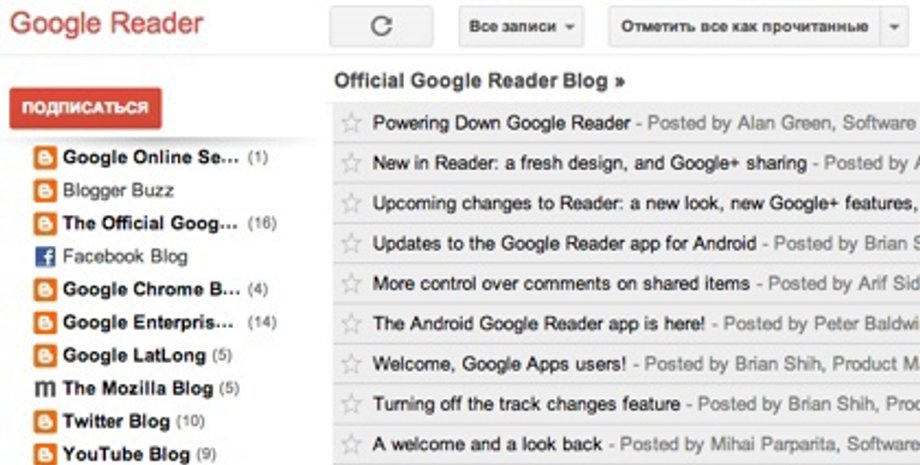This screenshot has height=465, width=920.
Task: Open the Все записи dropdown
Action: (521, 27)
